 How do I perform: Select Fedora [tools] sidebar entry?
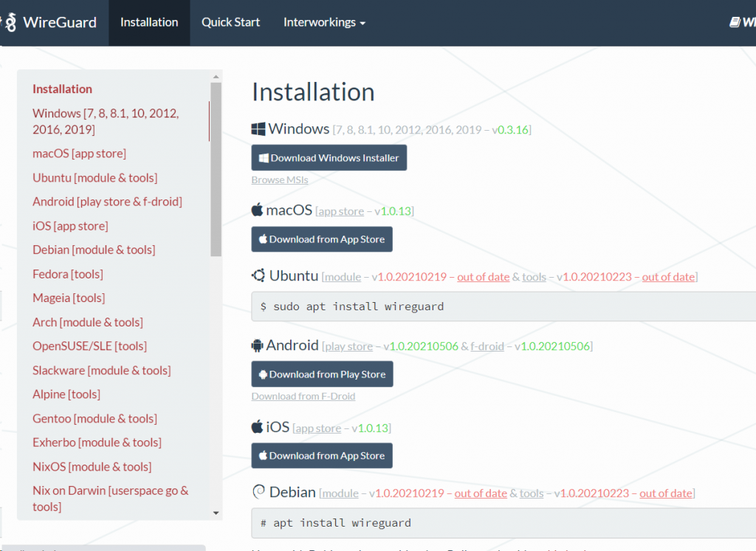click(67, 274)
